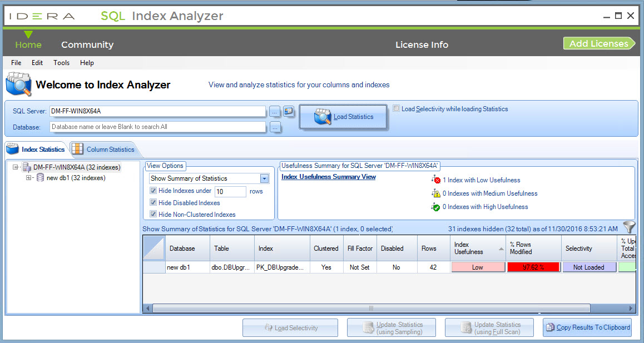Open the Show Summary of Statistics dropdown
The image size is (644, 343).
click(x=264, y=178)
